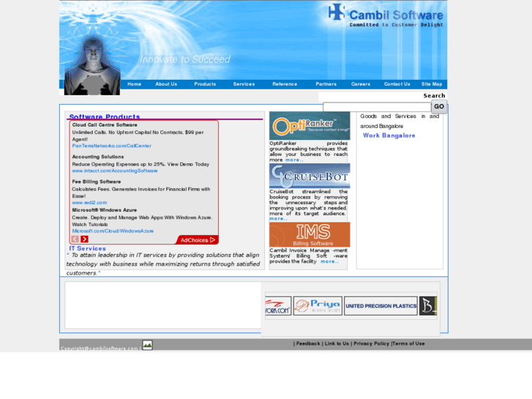Screen dimensions: 532x399
Task: Open PanTerraNetworks.com/CallCenter ad link
Action: (112, 146)
